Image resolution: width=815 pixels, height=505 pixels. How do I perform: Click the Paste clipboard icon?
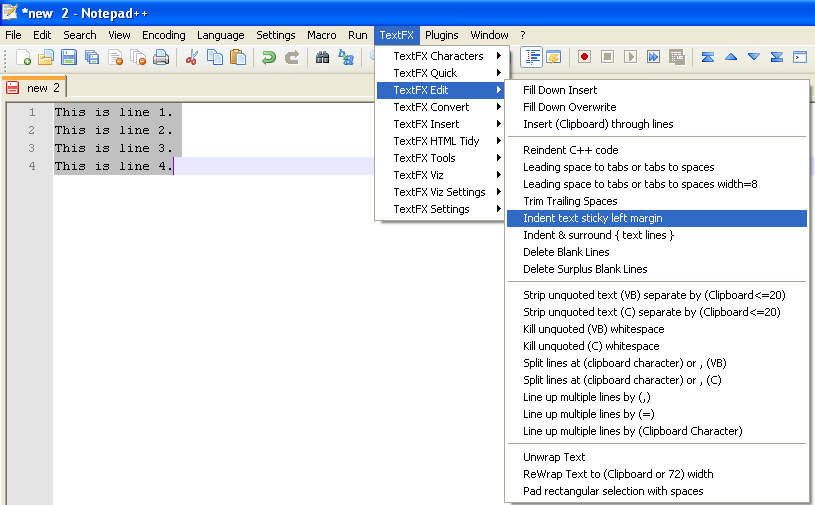tap(238, 57)
